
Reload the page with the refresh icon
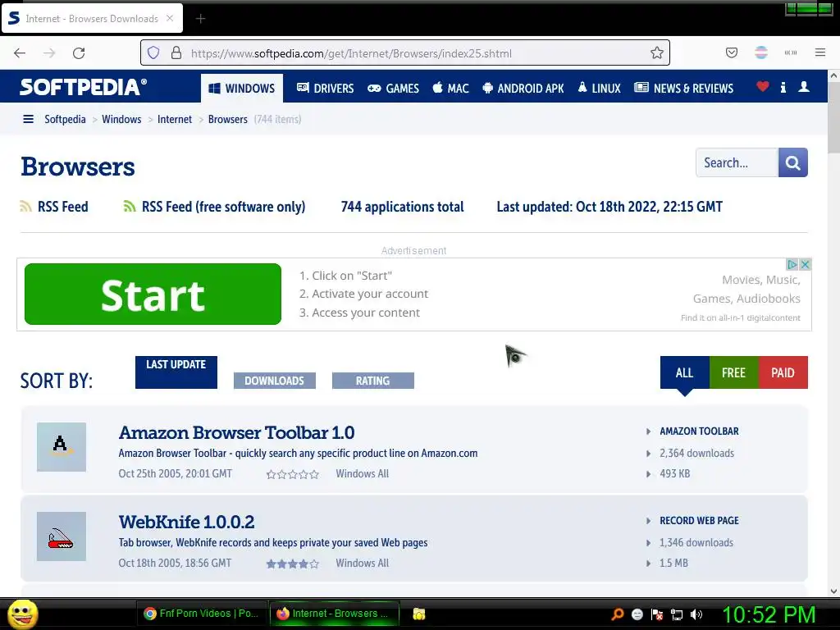pyautogui.click(x=79, y=53)
